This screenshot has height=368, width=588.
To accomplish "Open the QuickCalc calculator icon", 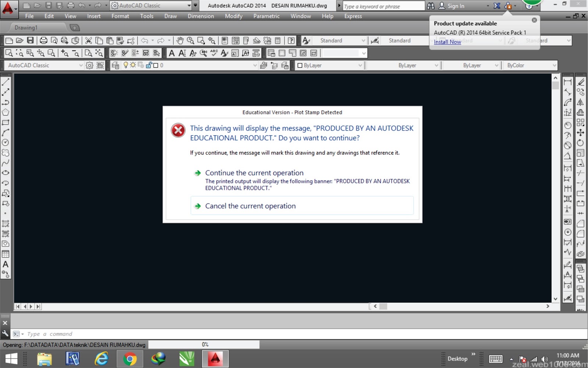I will click(x=278, y=40).
